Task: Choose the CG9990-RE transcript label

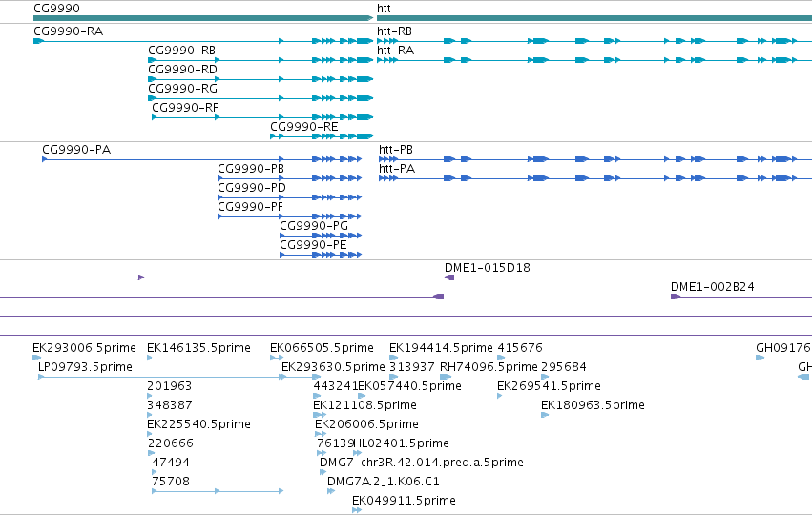Action: (304, 127)
